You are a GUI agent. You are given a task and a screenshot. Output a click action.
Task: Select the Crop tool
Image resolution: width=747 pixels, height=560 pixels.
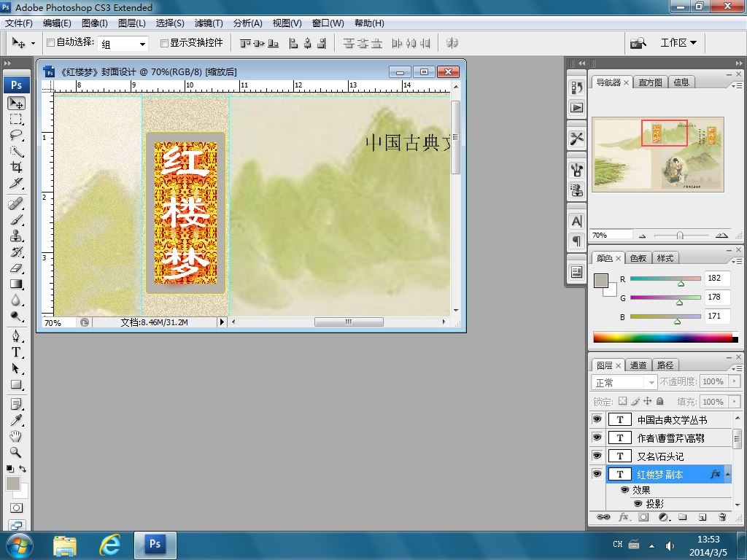[x=16, y=167]
